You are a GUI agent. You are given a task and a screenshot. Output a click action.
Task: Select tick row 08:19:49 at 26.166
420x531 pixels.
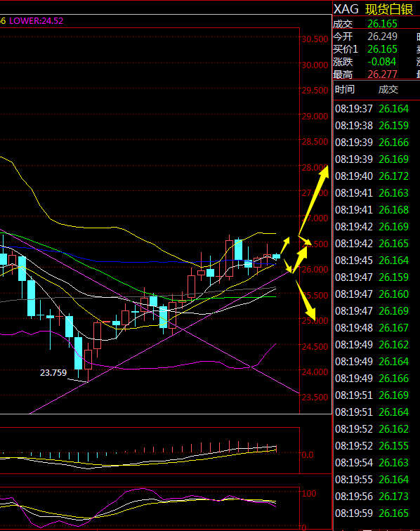[372, 379]
